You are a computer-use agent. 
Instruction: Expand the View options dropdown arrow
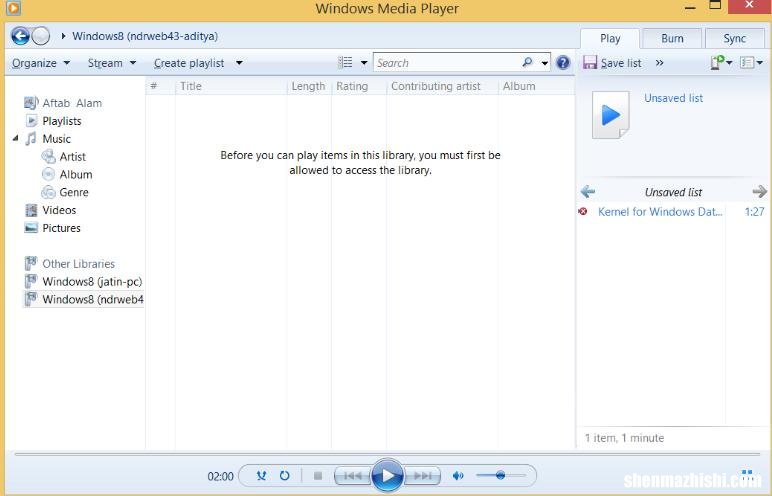[364, 63]
